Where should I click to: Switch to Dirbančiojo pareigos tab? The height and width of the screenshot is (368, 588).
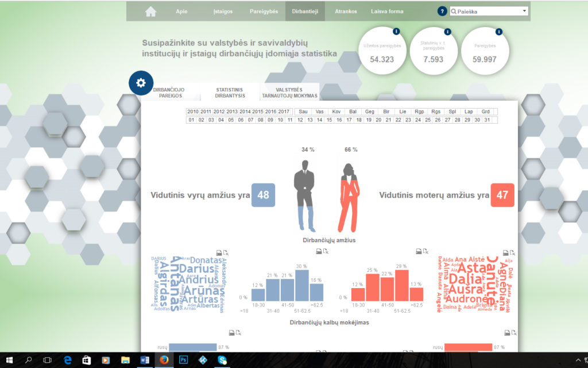pos(168,93)
